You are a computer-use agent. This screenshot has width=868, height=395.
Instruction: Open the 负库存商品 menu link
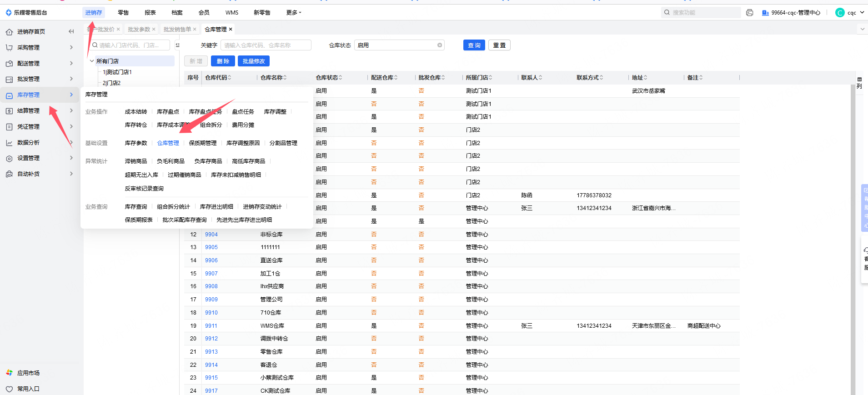pyautogui.click(x=208, y=161)
